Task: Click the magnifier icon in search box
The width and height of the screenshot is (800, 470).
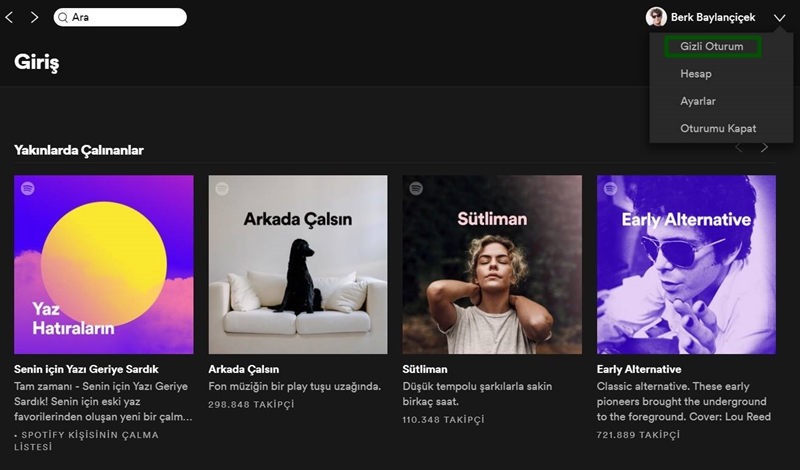Action: click(63, 18)
